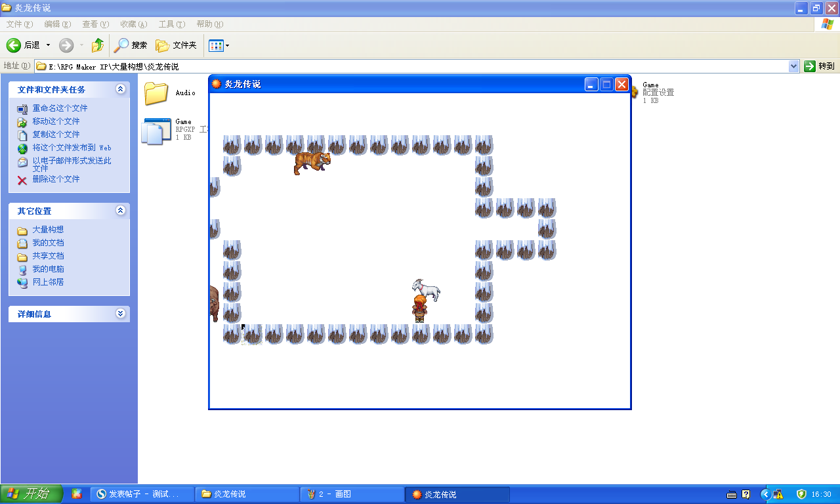
Task: Click 重命名这个文件 link
Action: 60,108
